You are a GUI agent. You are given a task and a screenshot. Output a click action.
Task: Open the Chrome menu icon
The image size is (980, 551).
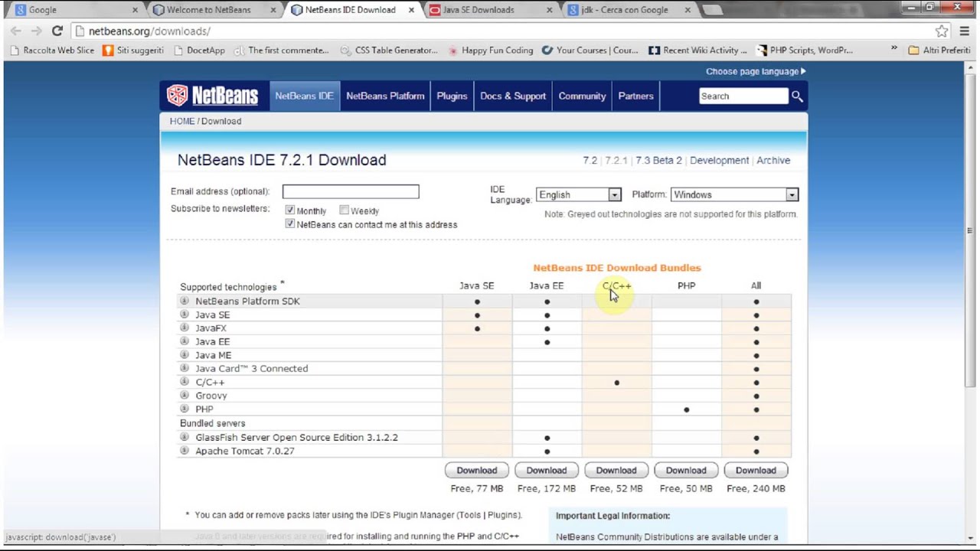pos(964,31)
